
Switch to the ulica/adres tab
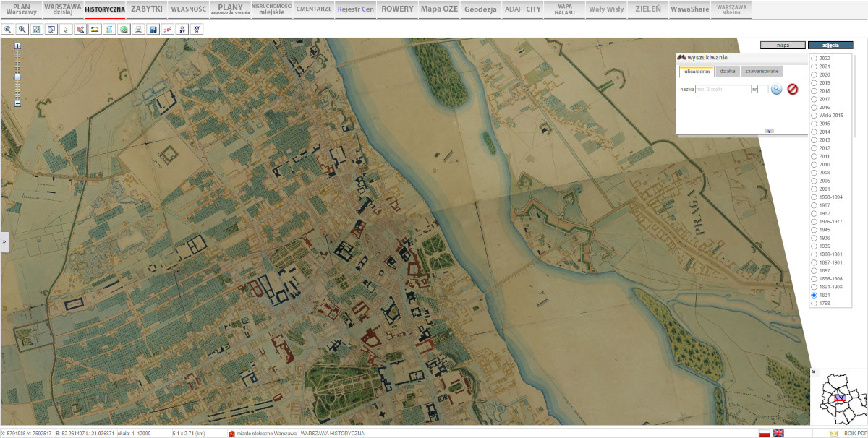coord(697,72)
